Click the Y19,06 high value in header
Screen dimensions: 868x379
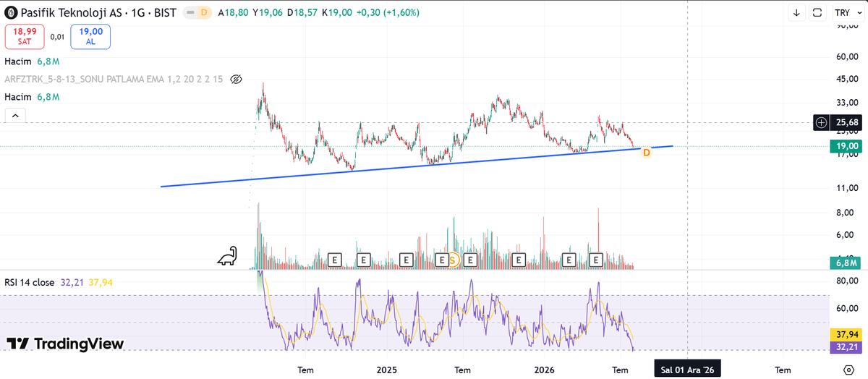pyautogui.click(x=267, y=13)
